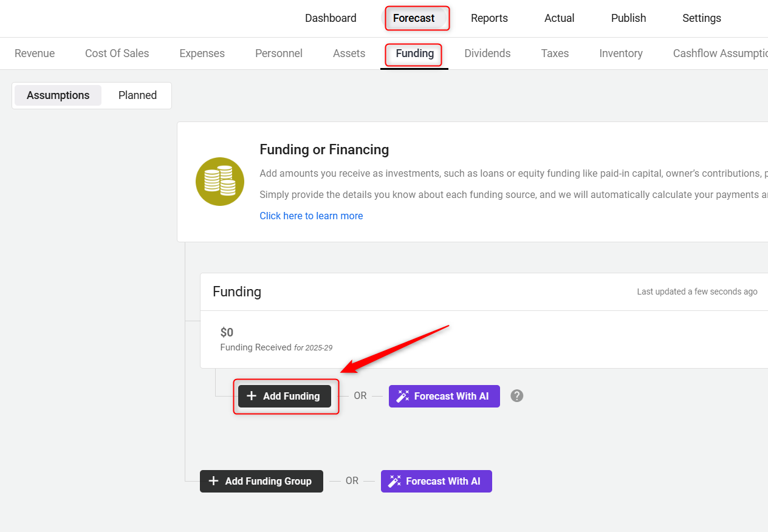Open the Dashboard menu
This screenshot has height=532, width=768.
pyautogui.click(x=331, y=18)
